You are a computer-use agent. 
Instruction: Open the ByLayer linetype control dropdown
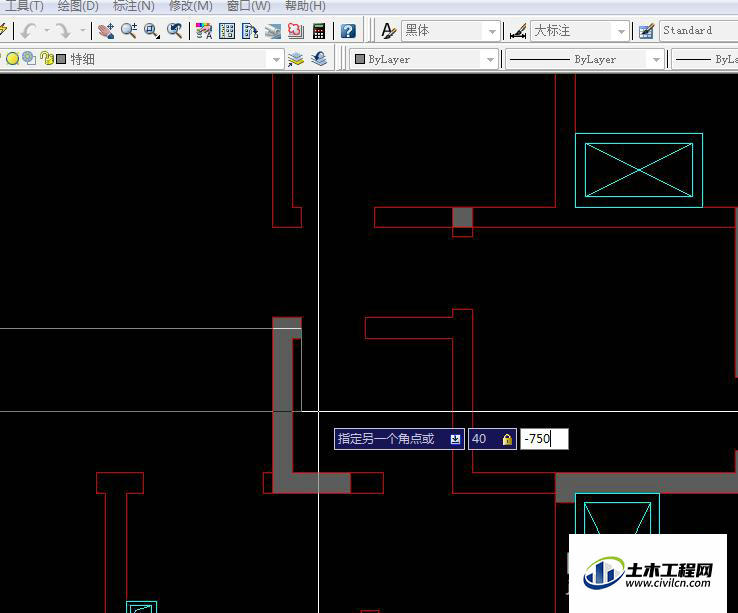click(x=585, y=59)
